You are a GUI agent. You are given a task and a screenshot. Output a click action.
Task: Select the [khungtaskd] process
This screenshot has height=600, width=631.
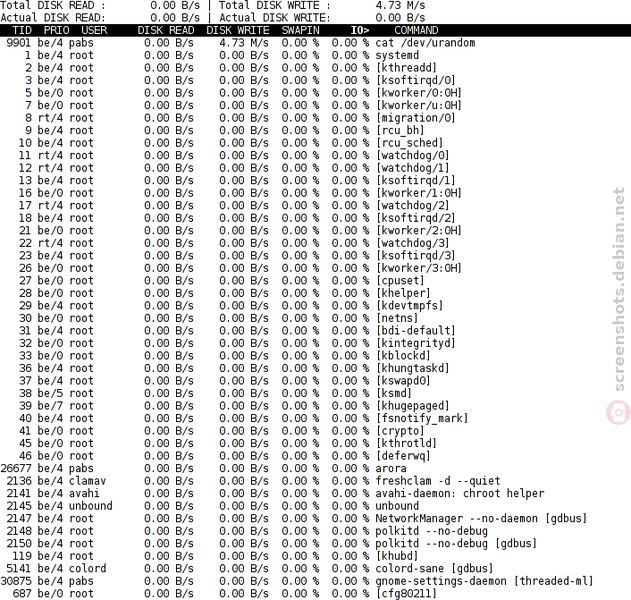click(316, 368)
